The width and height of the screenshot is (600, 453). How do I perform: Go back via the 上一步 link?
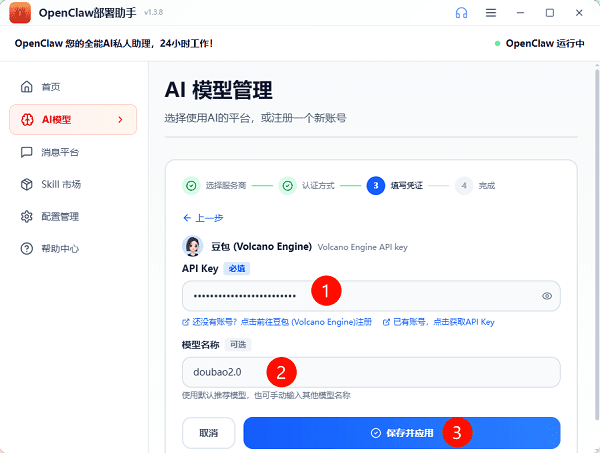203,218
